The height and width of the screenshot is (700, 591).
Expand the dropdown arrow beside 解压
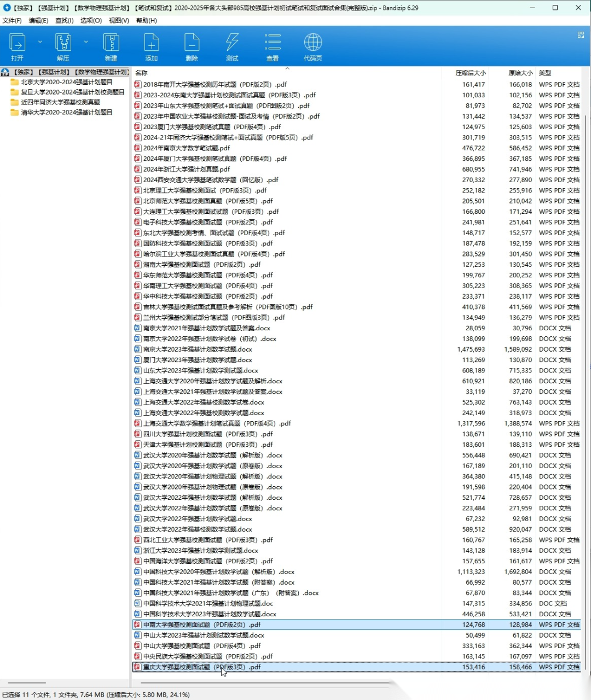pos(86,42)
